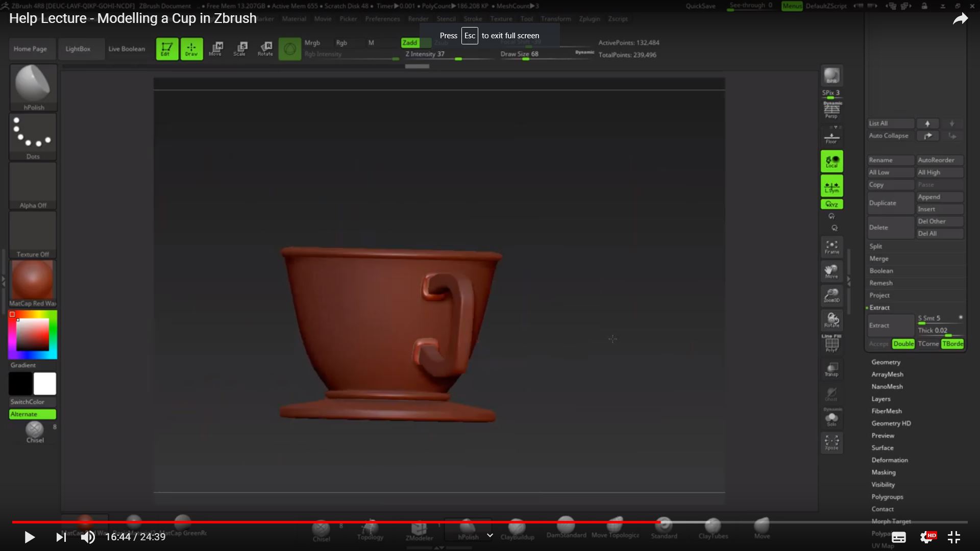Adjust the Draw Size 68 slider
The height and width of the screenshot is (551, 980).
pyautogui.click(x=546, y=55)
